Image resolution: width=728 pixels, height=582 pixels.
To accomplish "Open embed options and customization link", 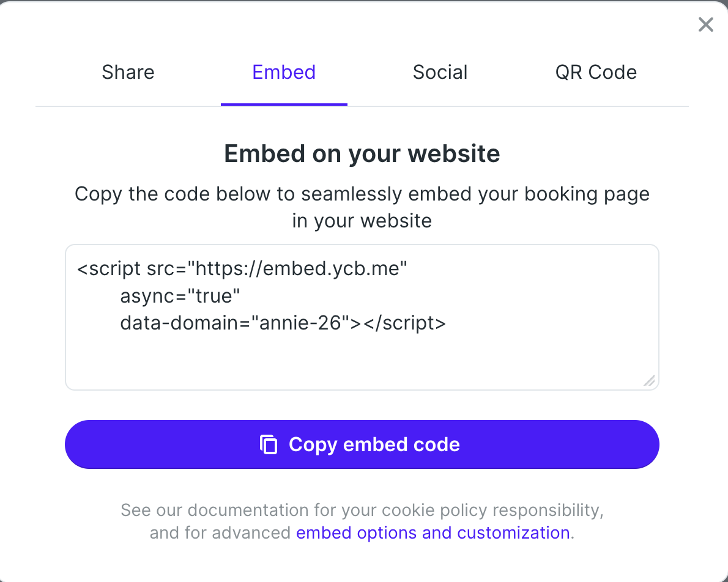I will [433, 532].
